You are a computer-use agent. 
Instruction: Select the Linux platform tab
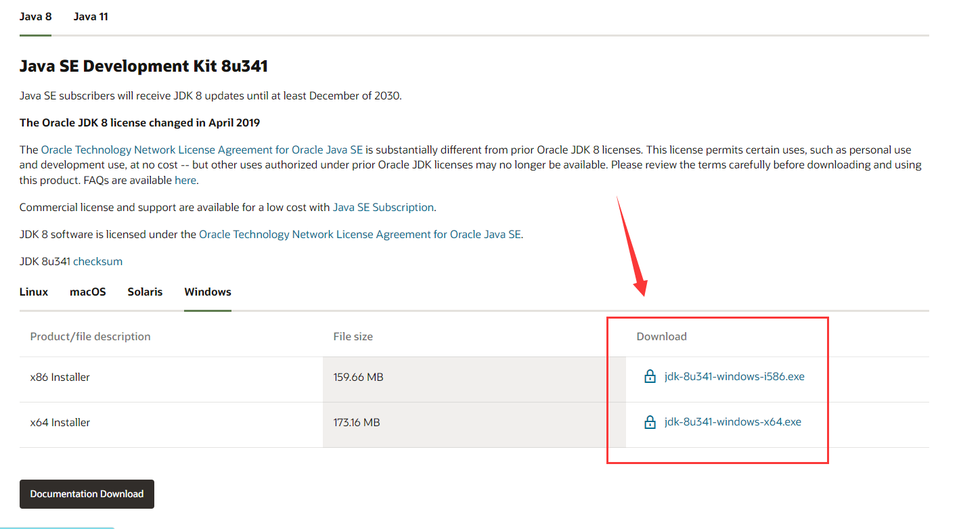[34, 292]
